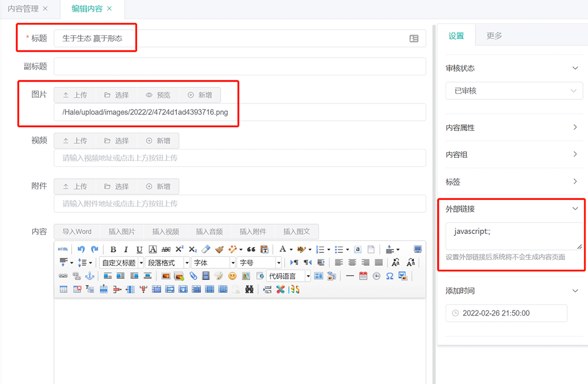Viewport: 588px width, 384px height.
Task: Click the delete table icon
Action: pos(77,289)
